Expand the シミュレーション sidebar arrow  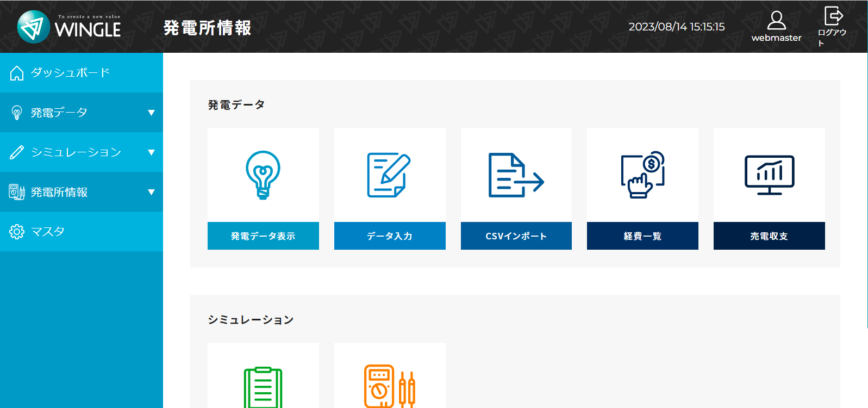(x=151, y=152)
